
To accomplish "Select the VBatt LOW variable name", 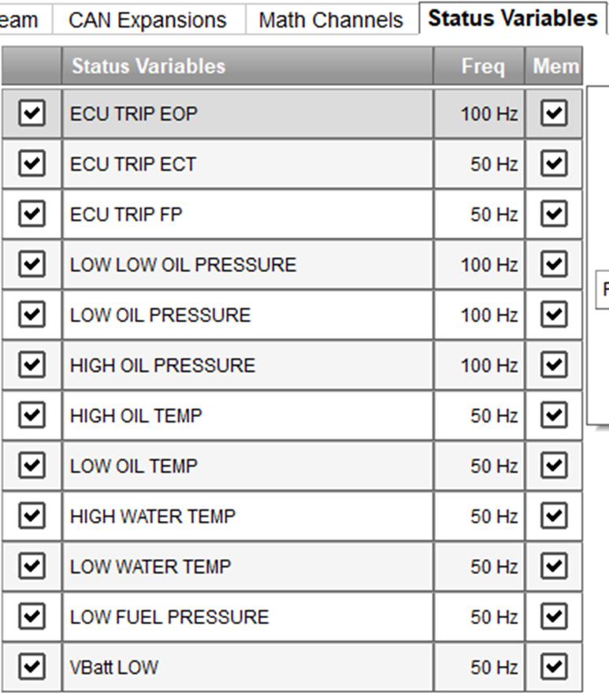I will click(114, 668).
